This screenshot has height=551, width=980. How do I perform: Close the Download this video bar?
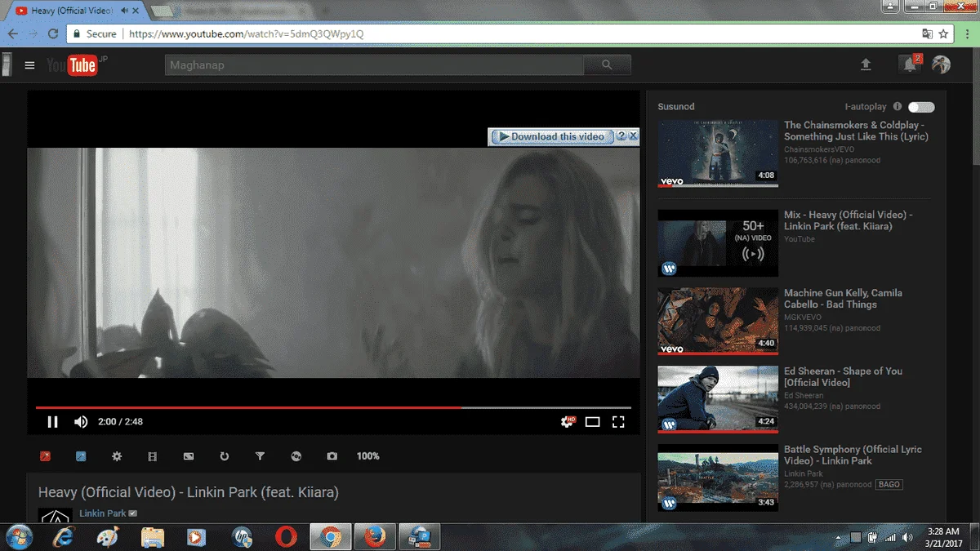634,136
